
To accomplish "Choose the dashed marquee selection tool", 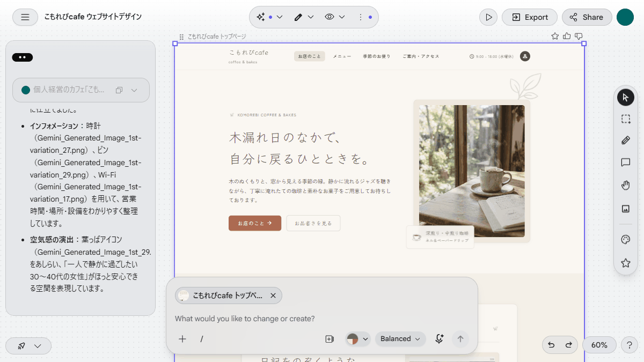I will coord(625,119).
